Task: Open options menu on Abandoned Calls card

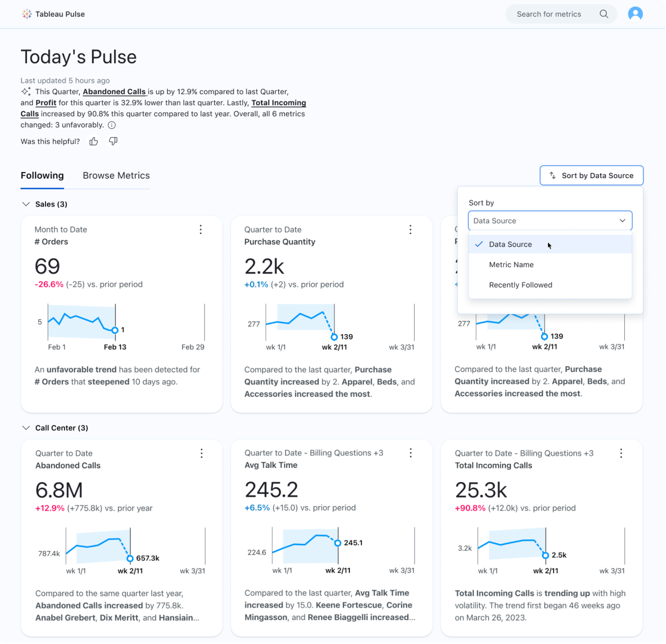Action: tap(202, 453)
